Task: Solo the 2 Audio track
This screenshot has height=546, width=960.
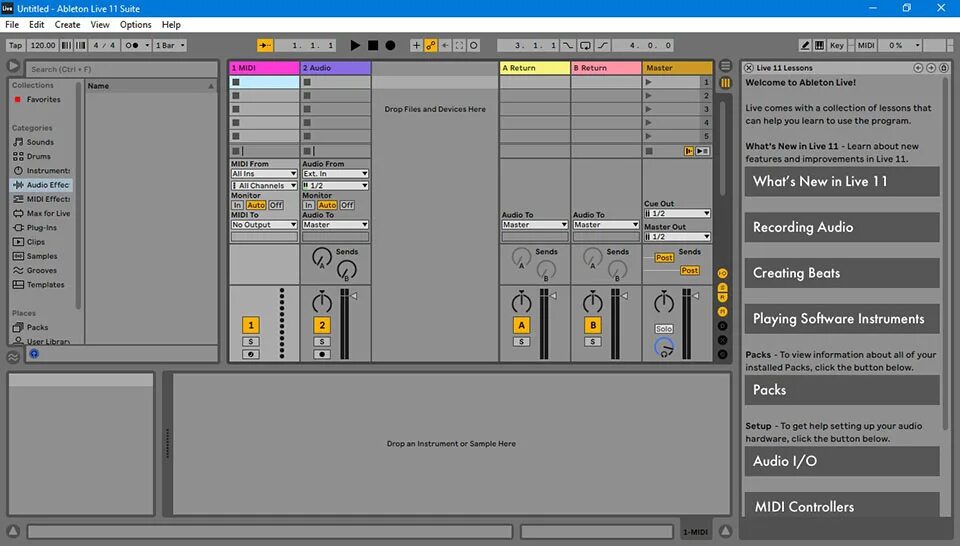Action: coord(322,342)
